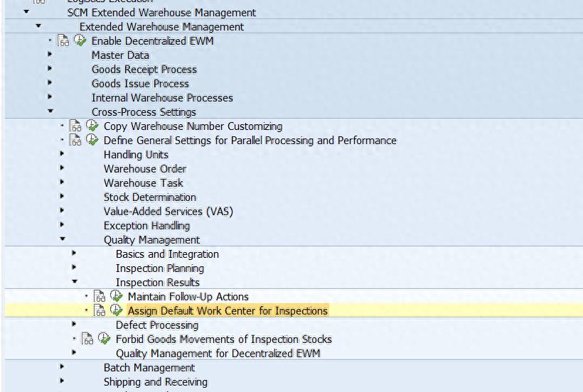Image resolution: width=583 pixels, height=392 pixels.
Task: Expand the Master Data node
Action: [x=50, y=55]
